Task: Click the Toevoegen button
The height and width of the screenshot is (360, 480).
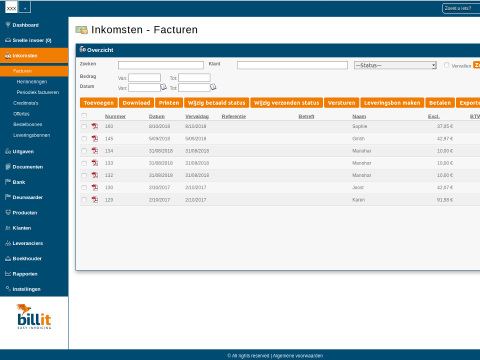Action: pyautogui.click(x=99, y=103)
